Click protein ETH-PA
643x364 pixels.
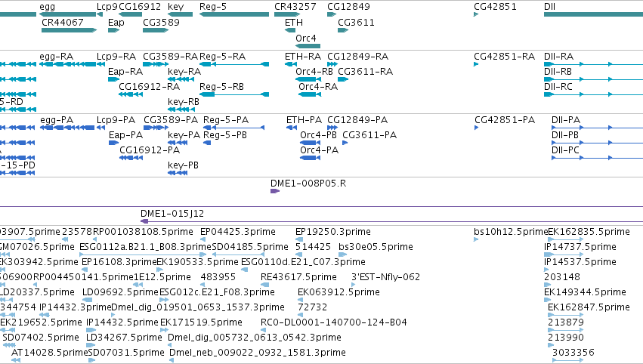[304, 120]
